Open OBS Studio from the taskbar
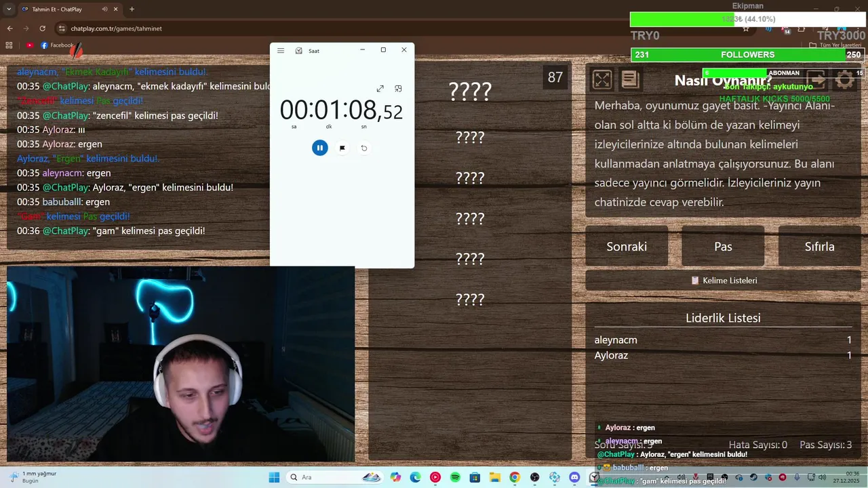 coord(535,477)
